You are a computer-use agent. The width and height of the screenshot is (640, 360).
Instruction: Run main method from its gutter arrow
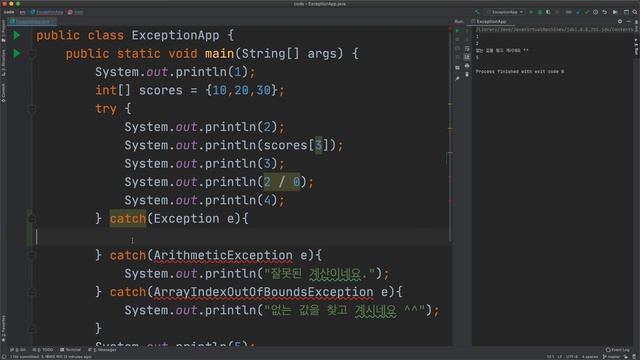coord(17,53)
